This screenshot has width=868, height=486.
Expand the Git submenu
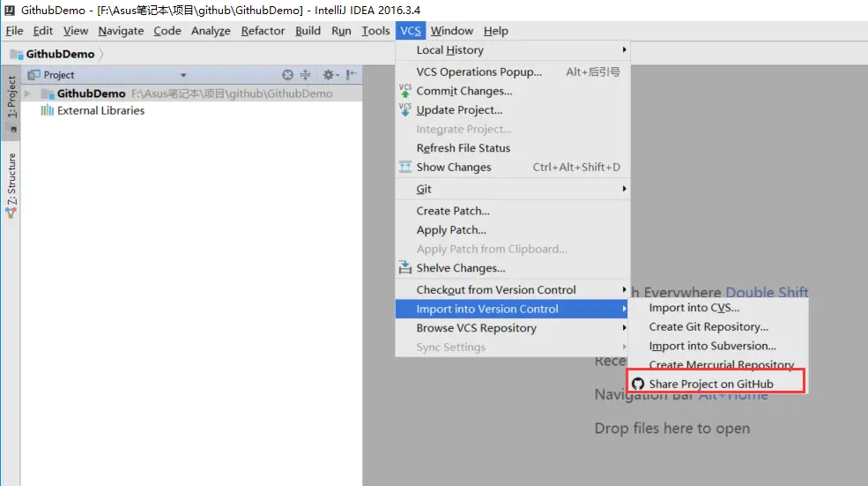624,189
